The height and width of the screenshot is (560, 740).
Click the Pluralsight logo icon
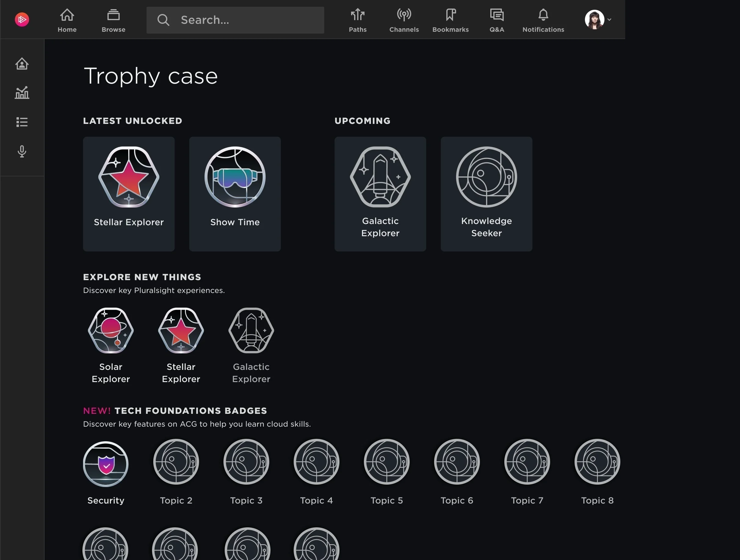[x=22, y=20]
